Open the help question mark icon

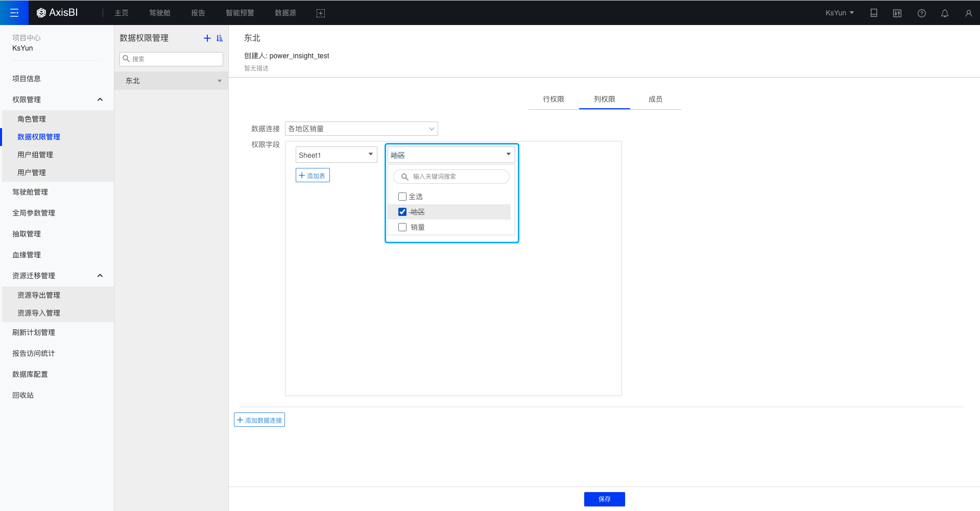pos(921,13)
